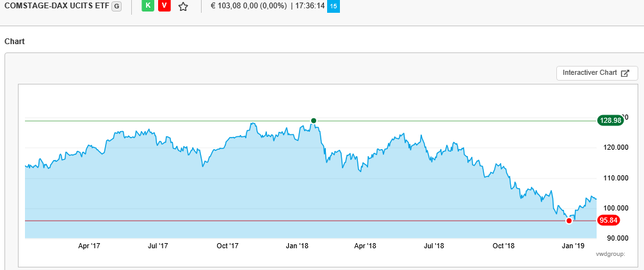This screenshot has width=644, height=270.
Task: Click the Apr '17 axis label
Action: (x=89, y=246)
